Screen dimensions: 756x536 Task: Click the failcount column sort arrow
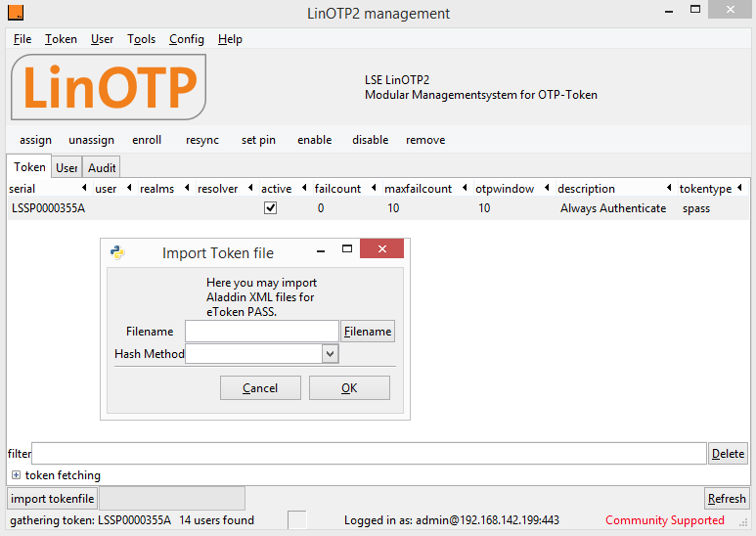pyautogui.click(x=374, y=188)
